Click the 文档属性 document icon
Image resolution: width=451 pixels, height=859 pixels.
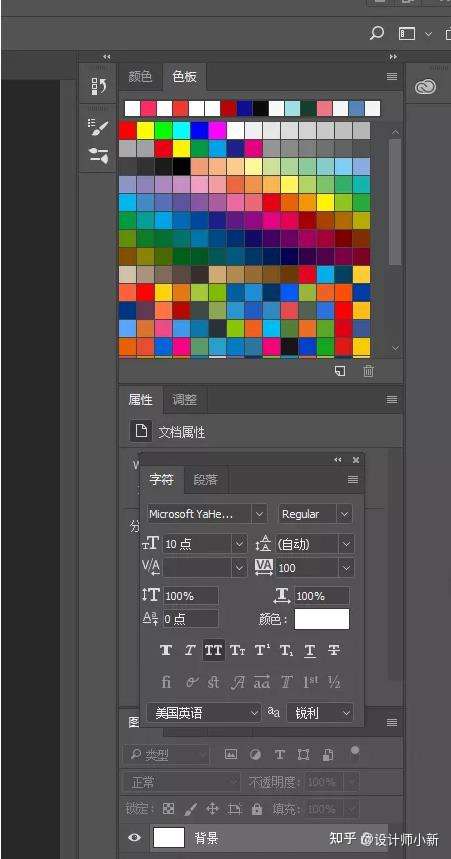point(141,431)
